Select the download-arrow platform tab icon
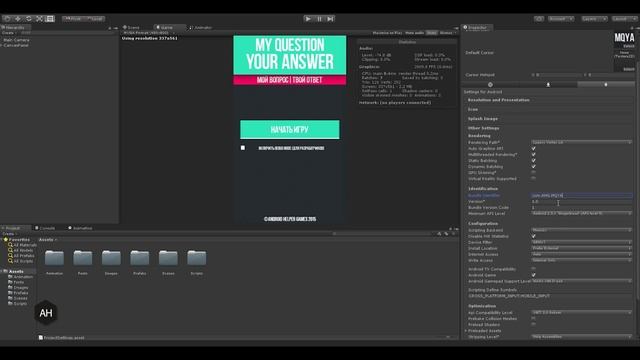640x360 pixels. point(548,84)
